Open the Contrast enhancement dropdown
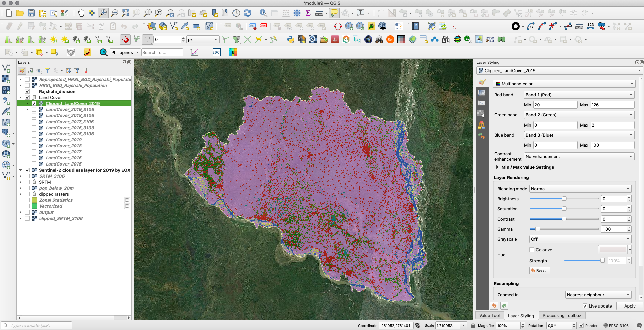The width and height of the screenshot is (644, 330). point(579,156)
